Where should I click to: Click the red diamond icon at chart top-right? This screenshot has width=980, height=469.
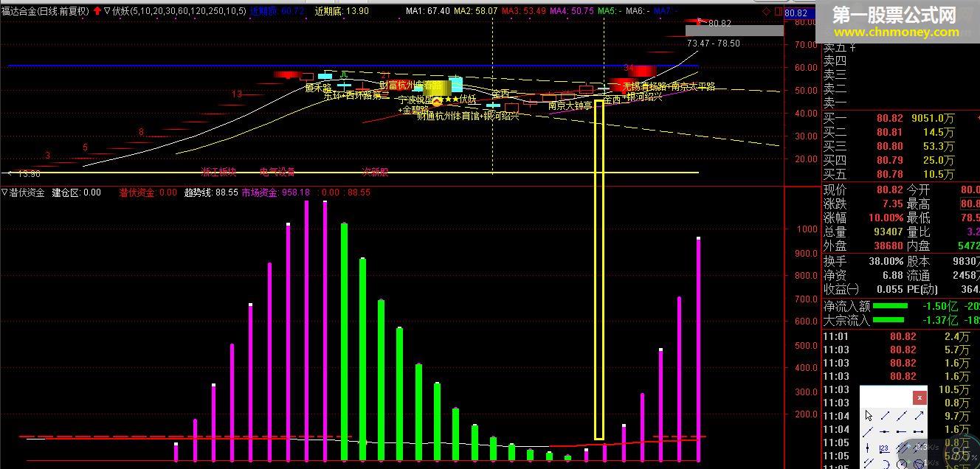[766, 11]
